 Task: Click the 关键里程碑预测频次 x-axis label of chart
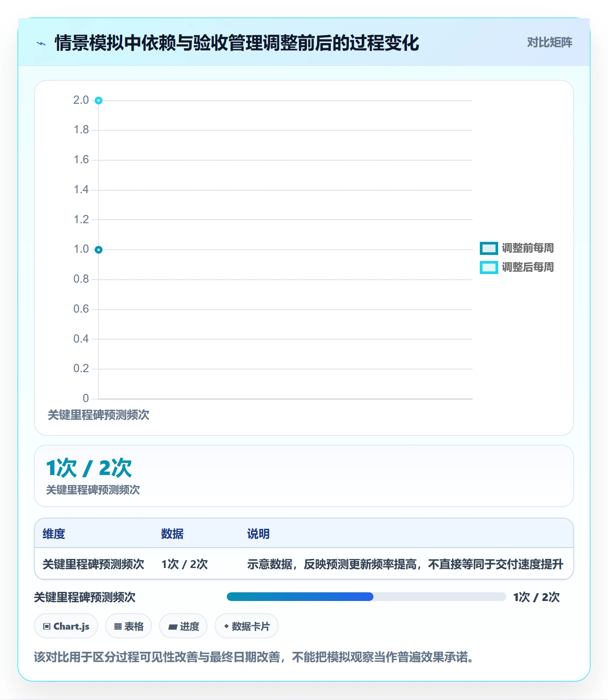(99, 415)
